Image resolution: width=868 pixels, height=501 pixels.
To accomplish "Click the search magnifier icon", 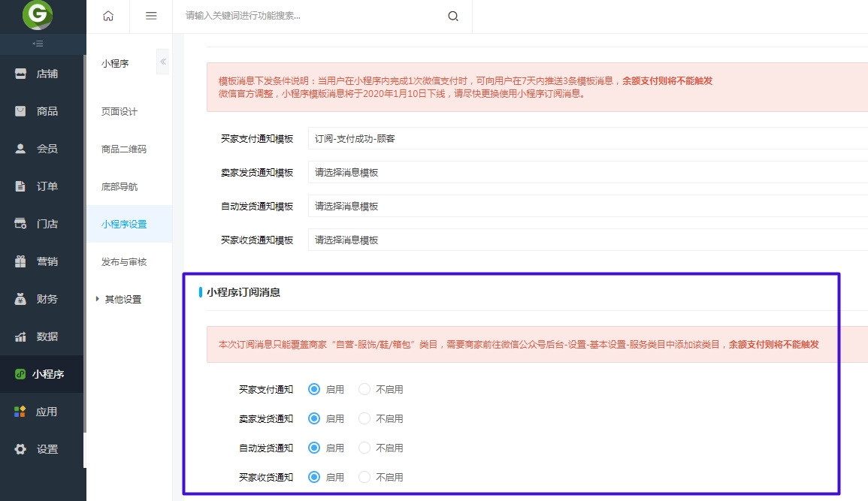I will pyautogui.click(x=453, y=16).
